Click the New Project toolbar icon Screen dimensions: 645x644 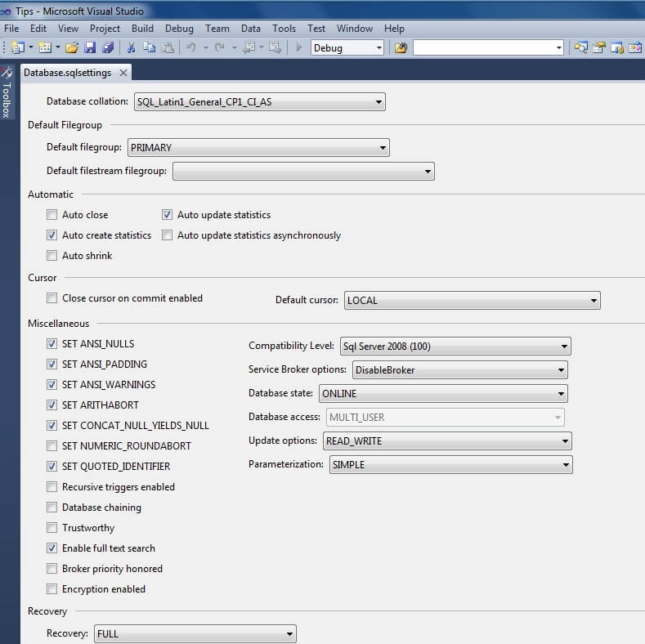(x=18, y=47)
